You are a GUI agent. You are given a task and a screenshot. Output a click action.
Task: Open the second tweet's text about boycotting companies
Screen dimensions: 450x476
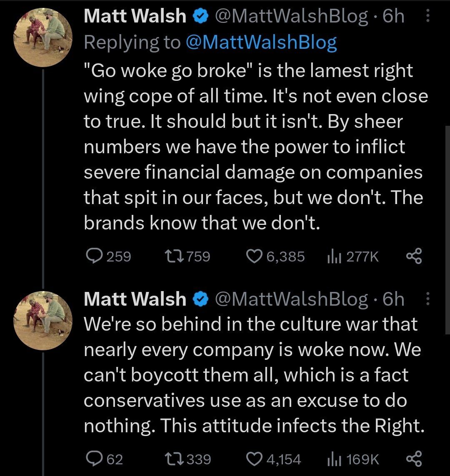(250, 375)
